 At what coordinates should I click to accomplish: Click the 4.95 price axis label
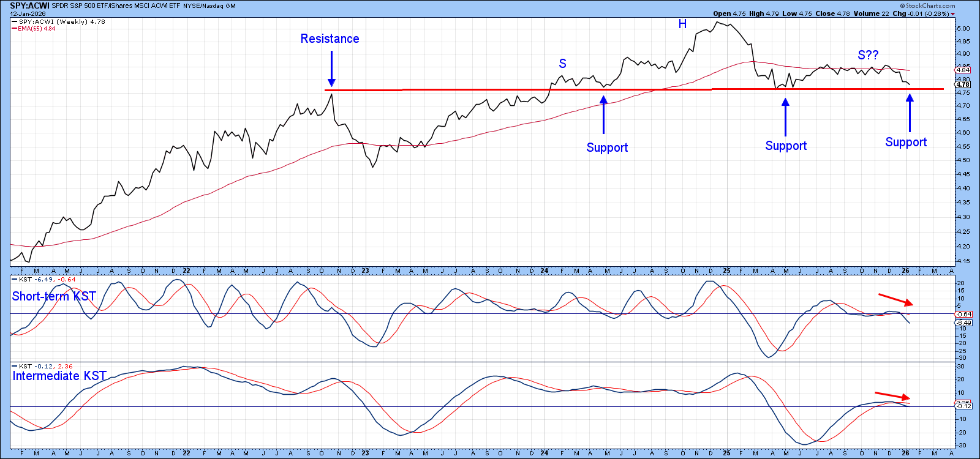point(963,42)
